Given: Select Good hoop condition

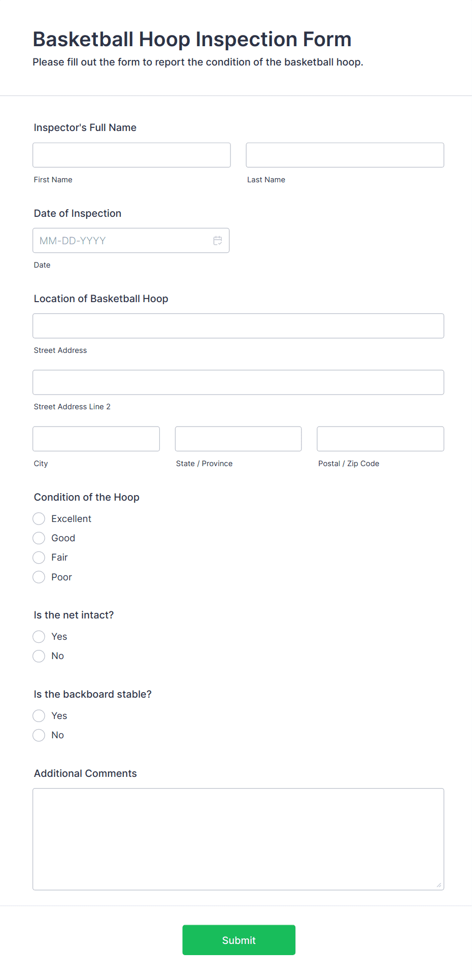Looking at the screenshot, I should coord(39,538).
